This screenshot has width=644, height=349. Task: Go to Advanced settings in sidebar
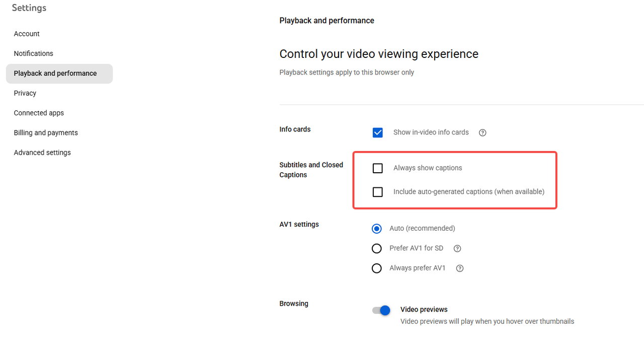coord(42,153)
